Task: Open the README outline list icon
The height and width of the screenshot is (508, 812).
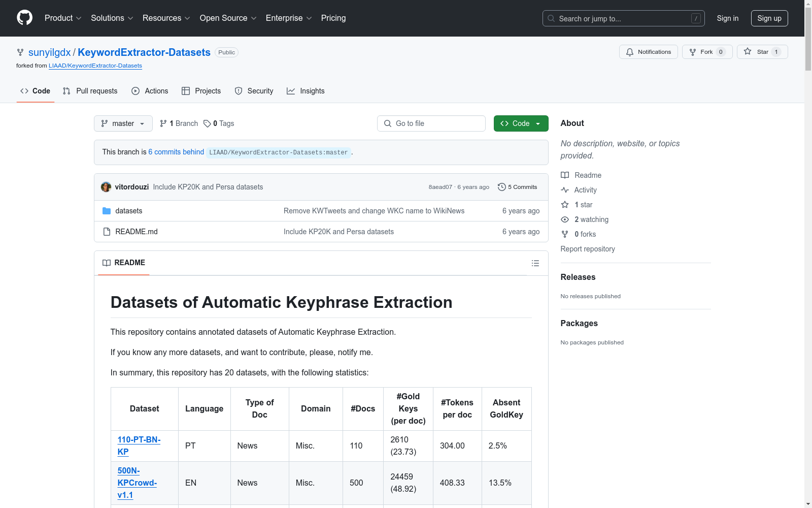Action: coord(535,263)
